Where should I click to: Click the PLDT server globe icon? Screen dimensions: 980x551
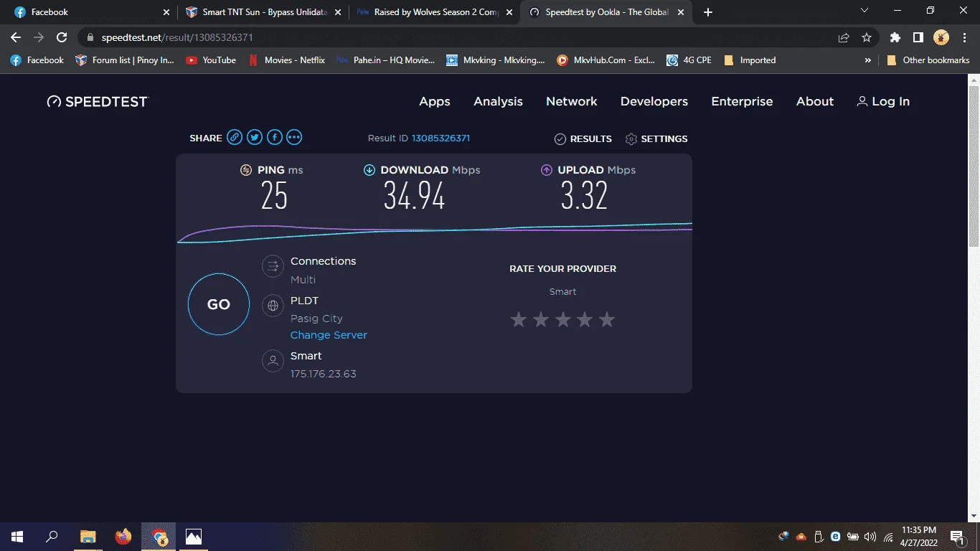click(x=273, y=306)
